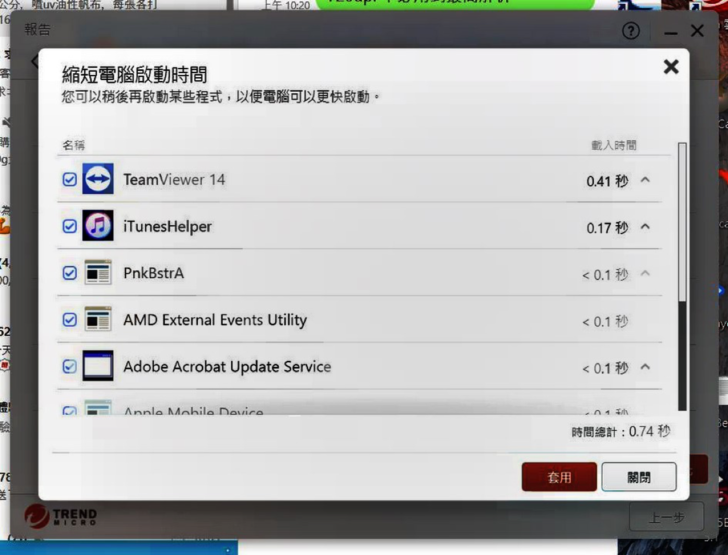
Task: Select the Adobe Acrobat Update Service text
Action: 227,367
